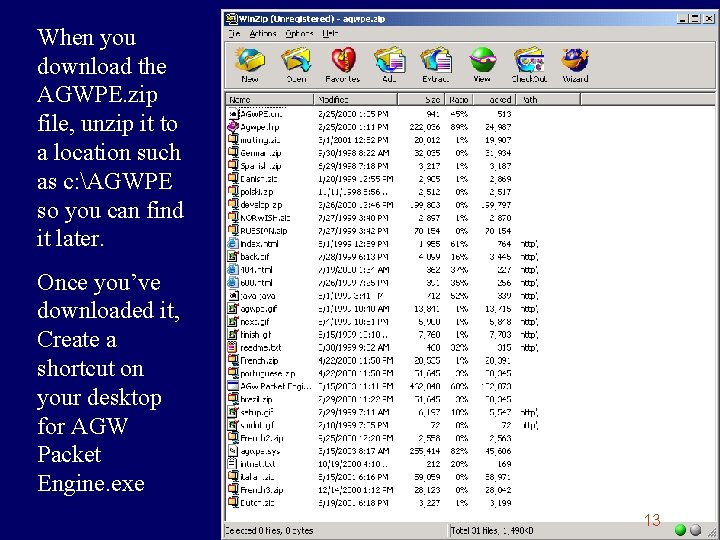Sort by the Size column header
Viewport: 720px width, 540px height.
pyautogui.click(x=421, y=99)
